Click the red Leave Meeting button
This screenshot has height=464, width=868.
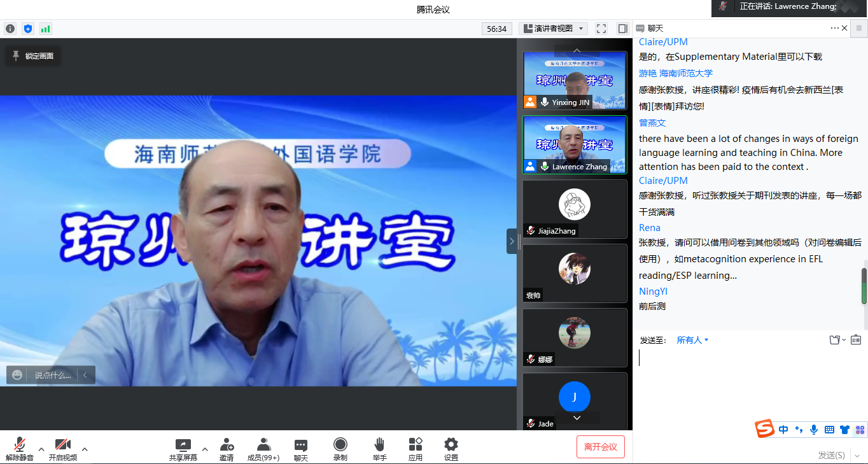point(600,447)
